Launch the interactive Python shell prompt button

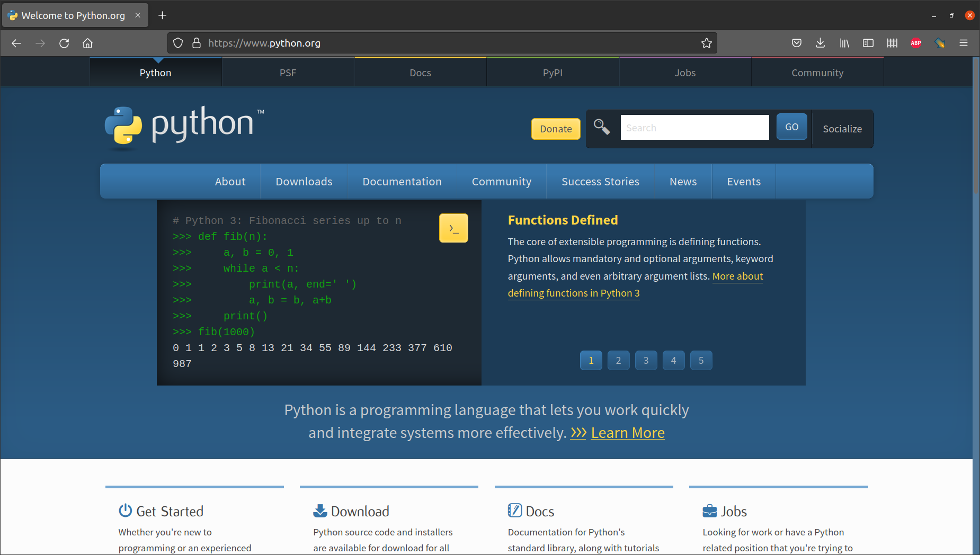coord(453,228)
